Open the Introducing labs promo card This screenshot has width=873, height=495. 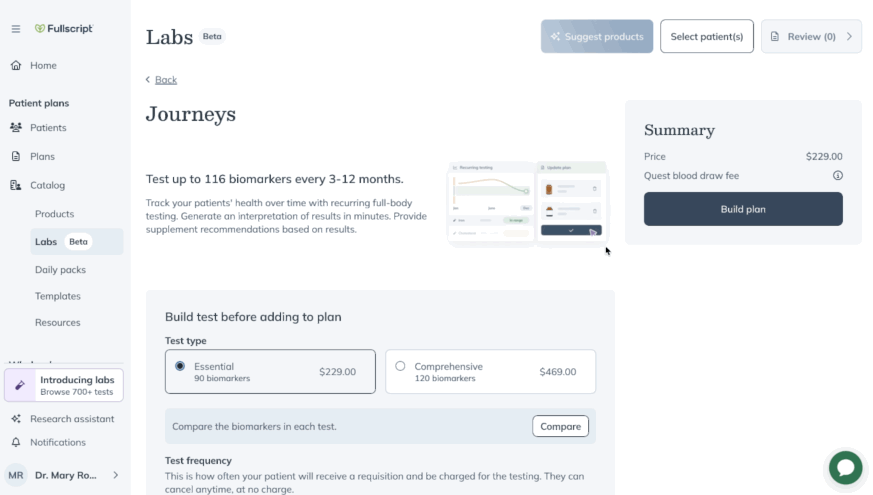[x=64, y=385]
